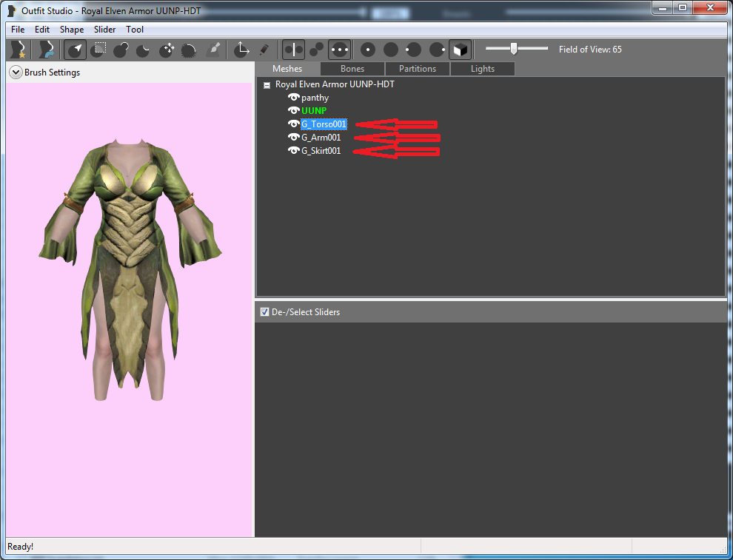Image resolution: width=733 pixels, height=560 pixels.
Task: Pick the Deflate brush tool
Action: pyautogui.click(x=144, y=50)
